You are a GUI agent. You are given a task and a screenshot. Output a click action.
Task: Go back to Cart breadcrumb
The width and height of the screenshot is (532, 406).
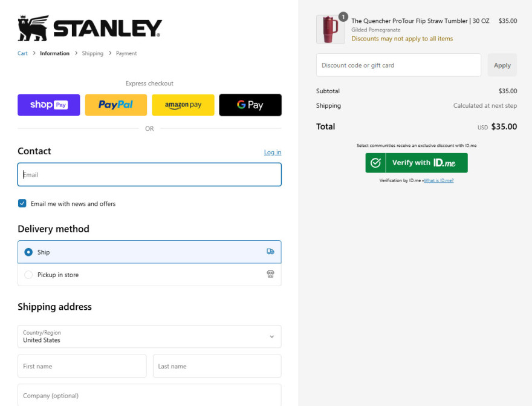click(x=22, y=53)
